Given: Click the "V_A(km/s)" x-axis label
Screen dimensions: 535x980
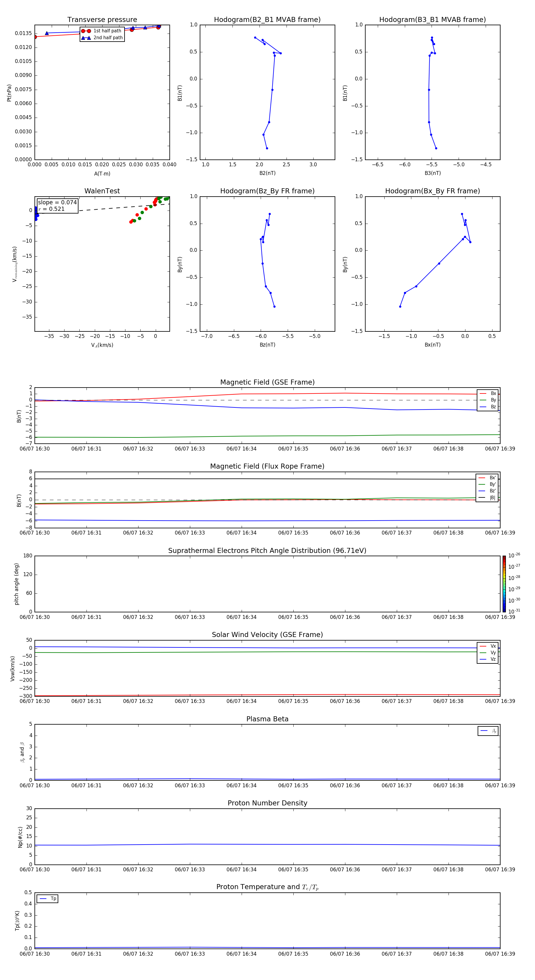Looking at the screenshot, I should click(x=102, y=345).
